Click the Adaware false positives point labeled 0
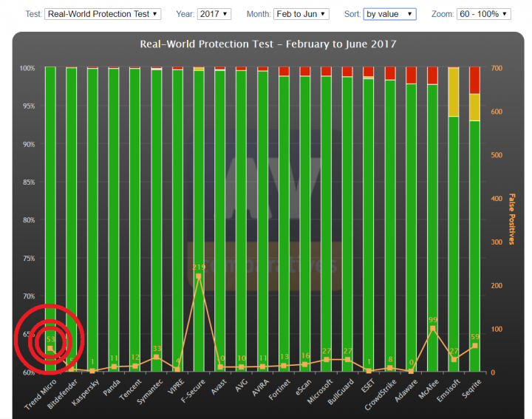Viewport: 532px width, 419px height. click(x=412, y=371)
